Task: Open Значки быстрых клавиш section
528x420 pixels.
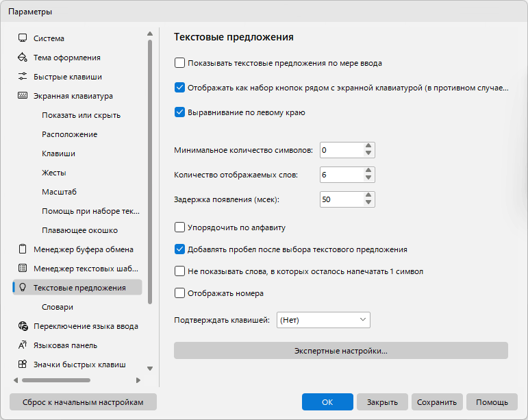Action: tap(77, 365)
